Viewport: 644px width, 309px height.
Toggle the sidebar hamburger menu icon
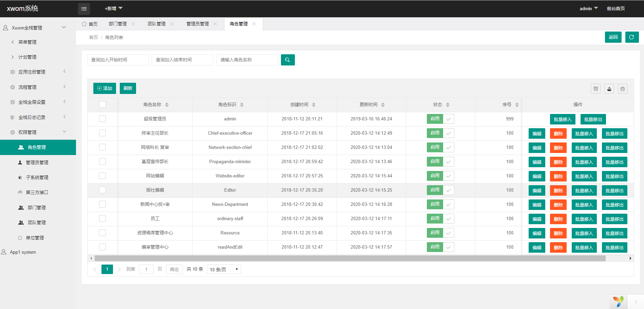click(x=84, y=9)
